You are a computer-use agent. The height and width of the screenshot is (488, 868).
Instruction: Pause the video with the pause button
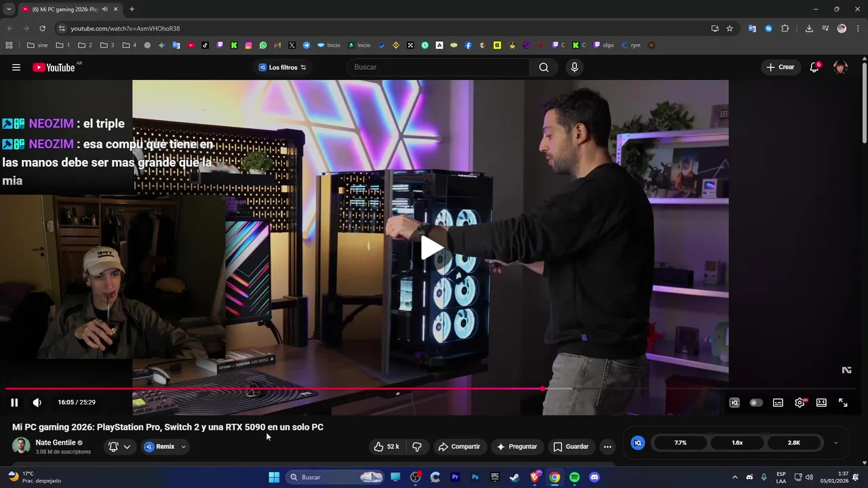[x=14, y=403]
